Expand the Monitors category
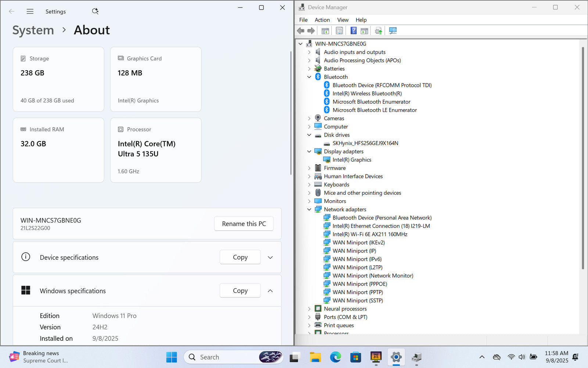This screenshot has width=588, height=368. [x=309, y=201]
